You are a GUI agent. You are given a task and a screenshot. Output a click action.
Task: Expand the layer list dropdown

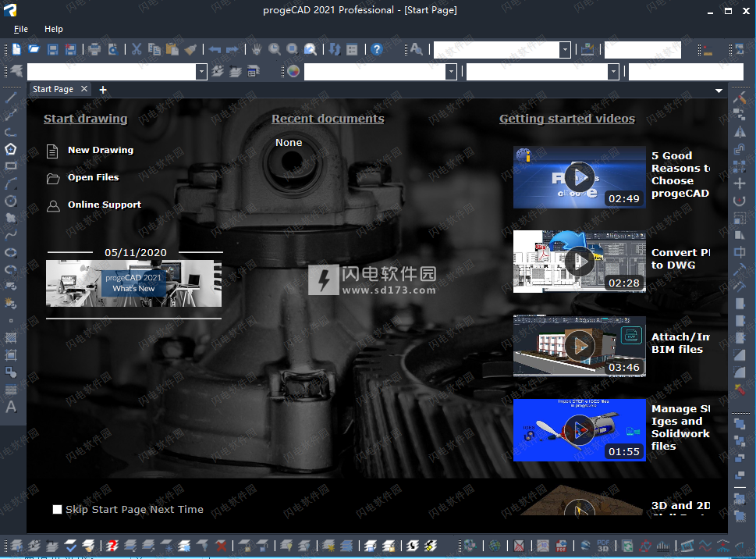(201, 72)
